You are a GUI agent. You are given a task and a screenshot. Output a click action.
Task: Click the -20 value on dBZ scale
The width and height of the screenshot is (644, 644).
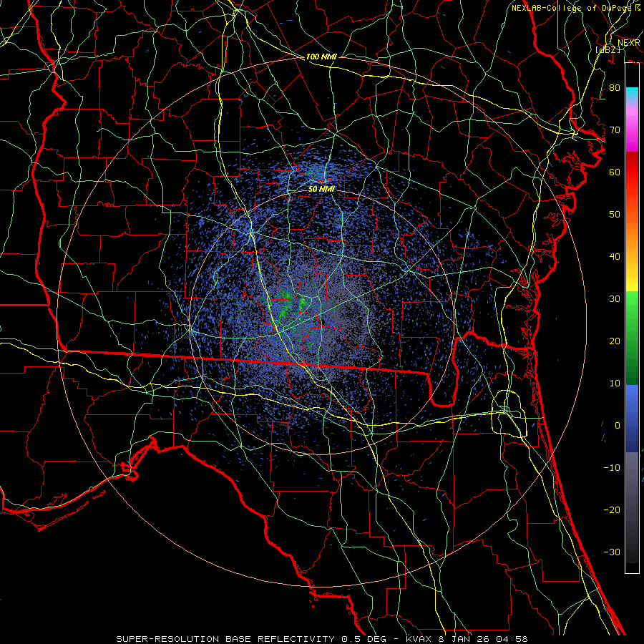point(612,510)
